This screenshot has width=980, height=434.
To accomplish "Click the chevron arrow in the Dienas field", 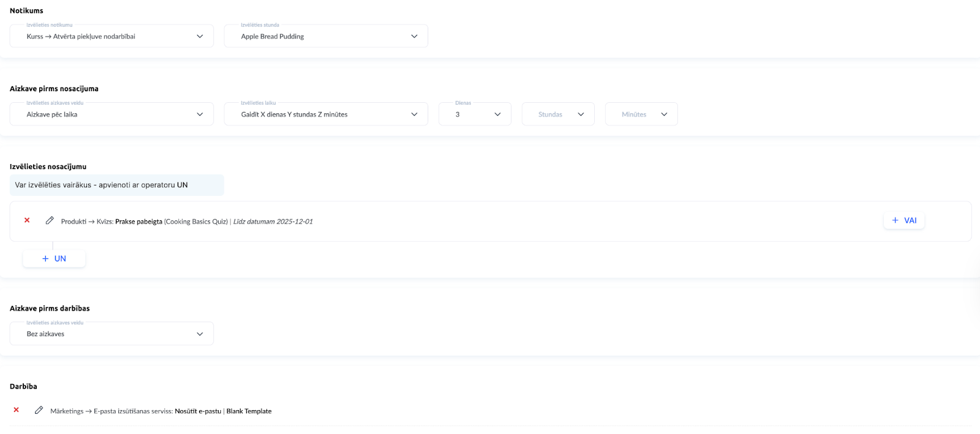I will click(497, 114).
